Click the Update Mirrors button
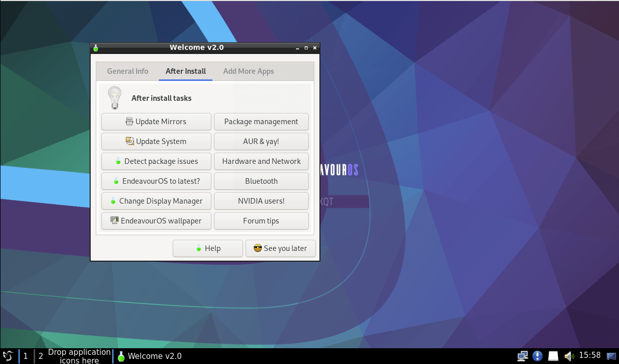Image resolution: width=619 pixels, height=364 pixels. pos(156,122)
